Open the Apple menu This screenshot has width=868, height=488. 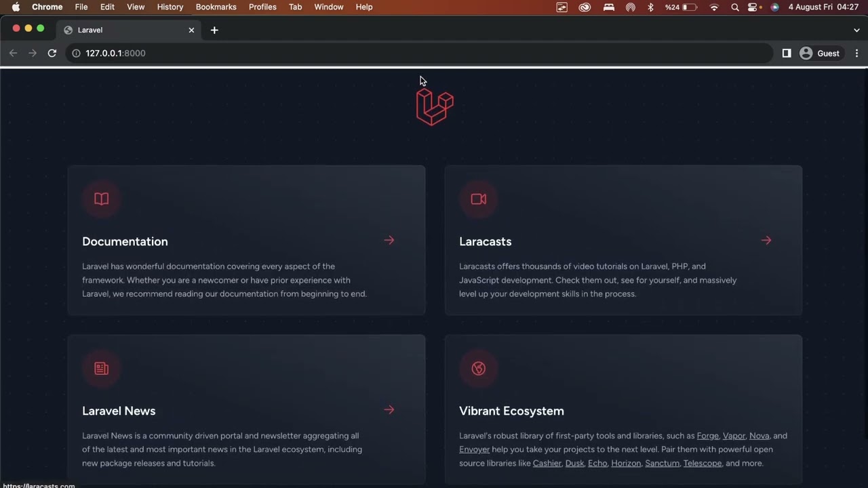(16, 7)
